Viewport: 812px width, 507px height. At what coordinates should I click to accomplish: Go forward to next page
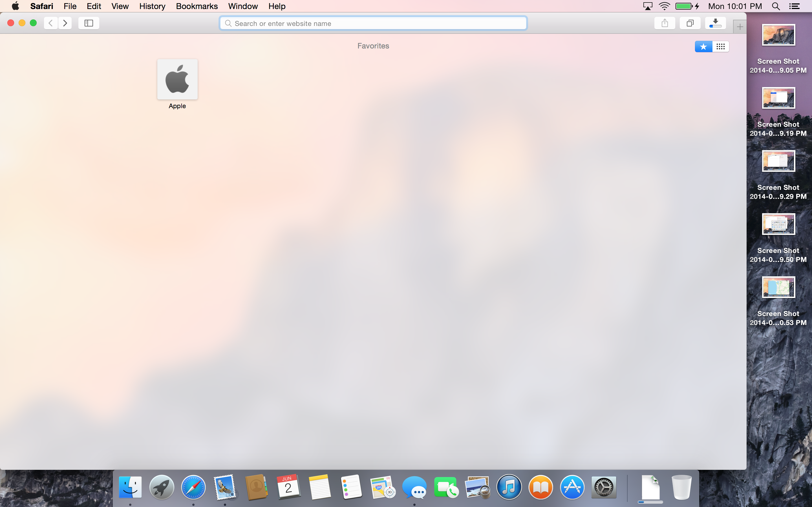[65, 23]
